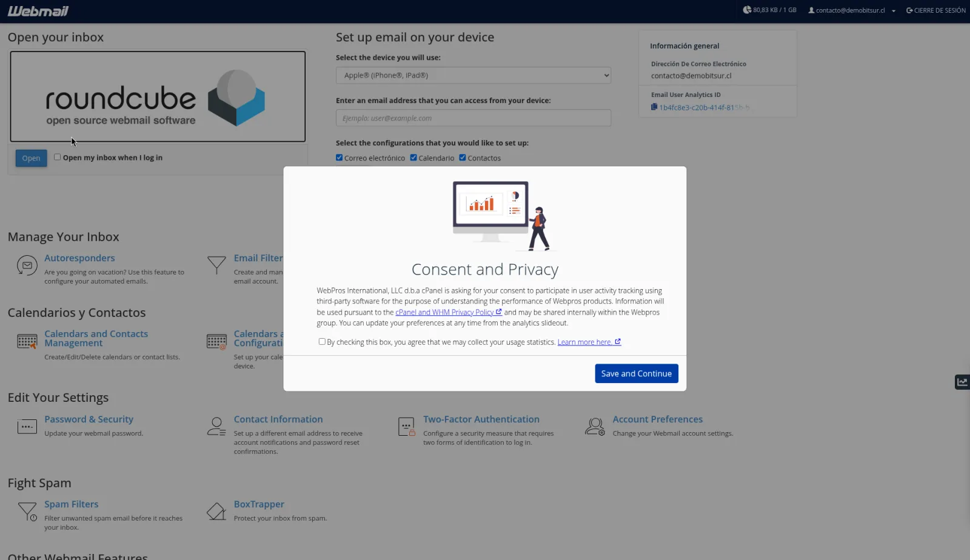Open the Password & Security link
This screenshot has height=560, width=970.
click(89, 419)
